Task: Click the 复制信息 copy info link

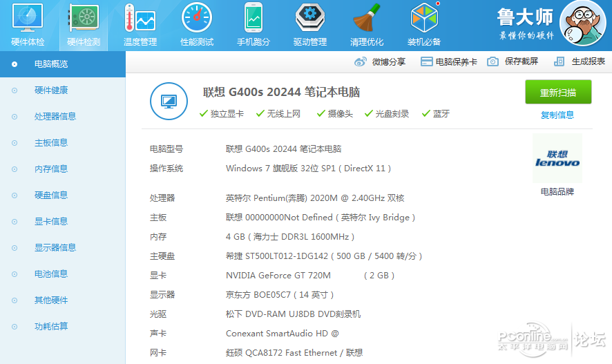Action: 557,115
